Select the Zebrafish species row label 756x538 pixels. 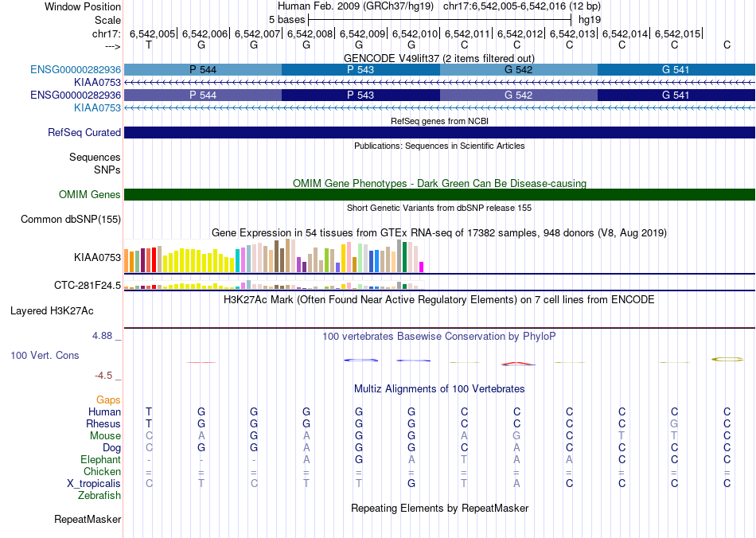pyautogui.click(x=99, y=495)
